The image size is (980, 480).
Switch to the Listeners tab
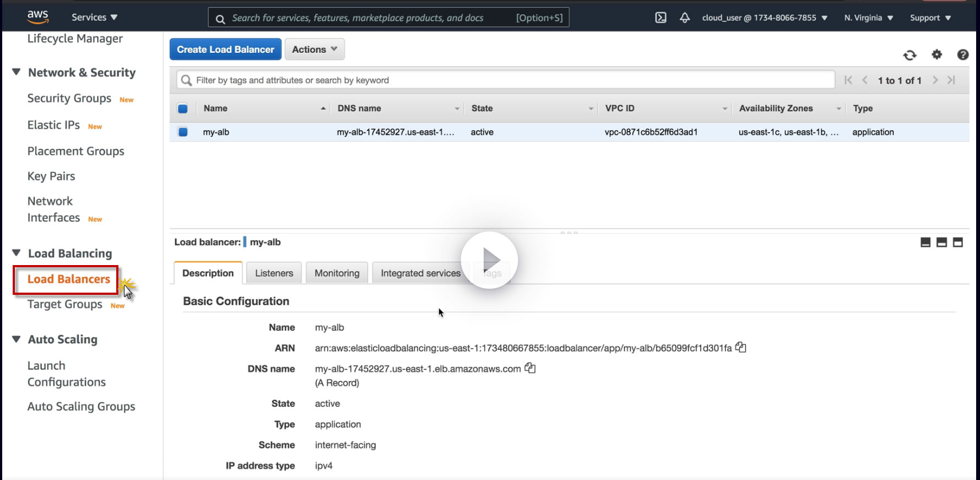click(274, 273)
